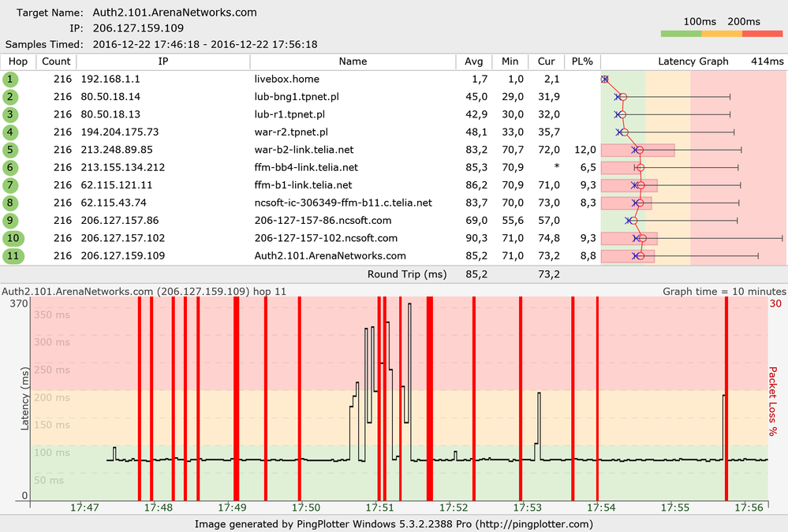Sort hops by the Avg column header
The width and height of the screenshot is (788, 532).
(x=474, y=61)
